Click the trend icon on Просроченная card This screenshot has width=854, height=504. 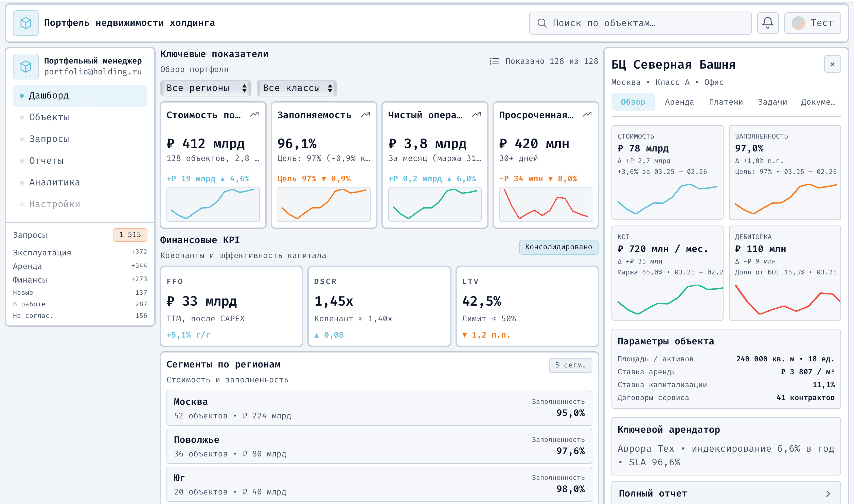[x=587, y=115]
